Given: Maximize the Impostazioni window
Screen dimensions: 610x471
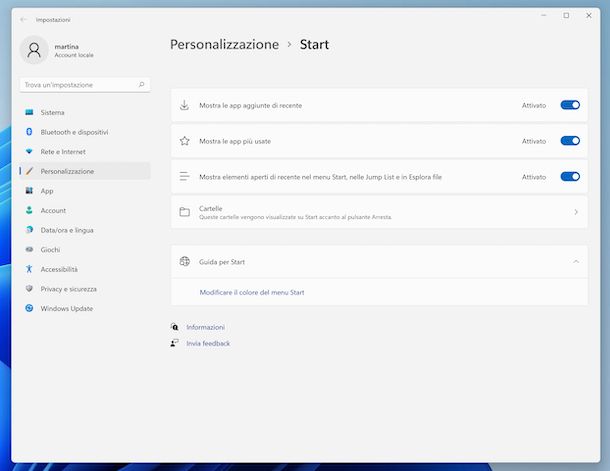Looking at the screenshot, I should coord(566,15).
